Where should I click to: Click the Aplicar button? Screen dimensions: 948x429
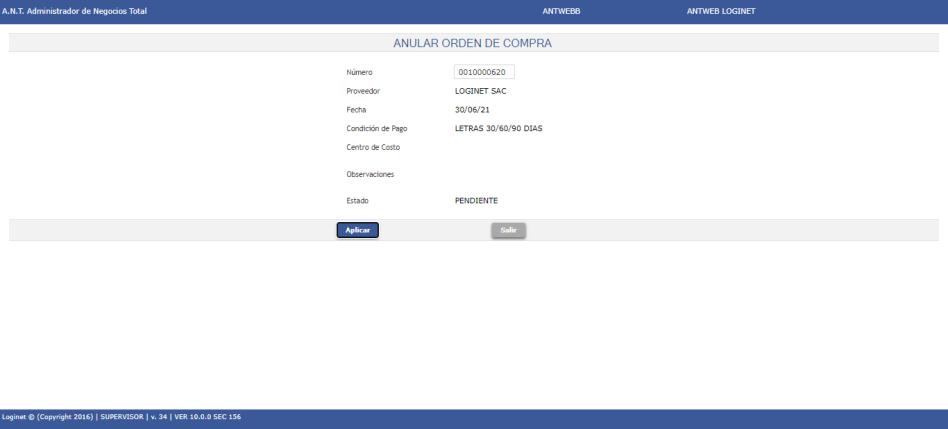357,230
